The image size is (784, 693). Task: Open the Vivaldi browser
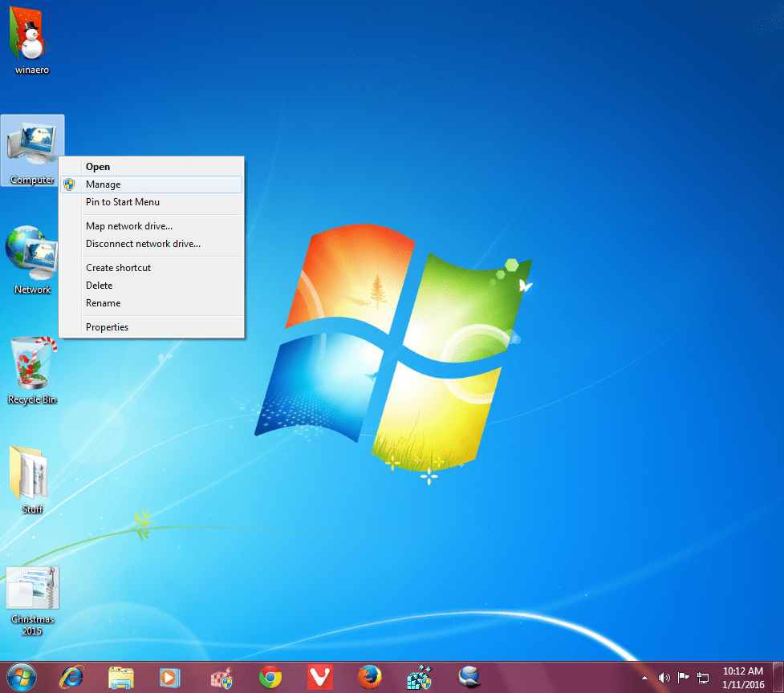(x=320, y=677)
